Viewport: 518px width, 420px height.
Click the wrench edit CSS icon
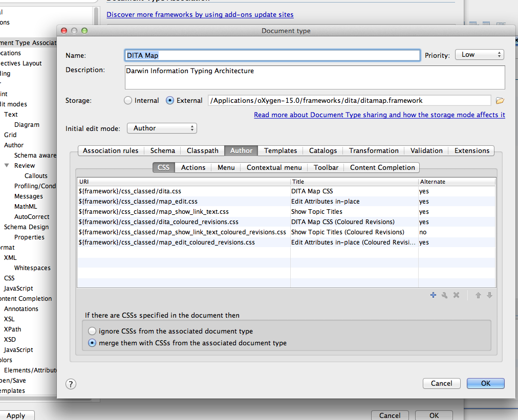(444, 295)
